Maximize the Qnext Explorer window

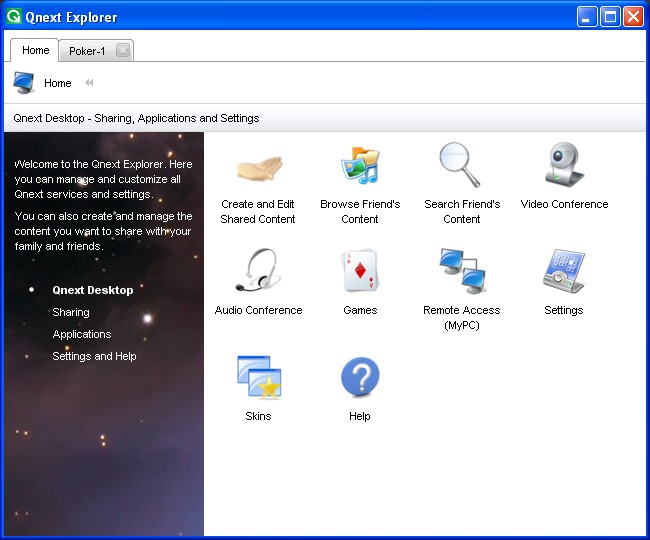click(610, 17)
